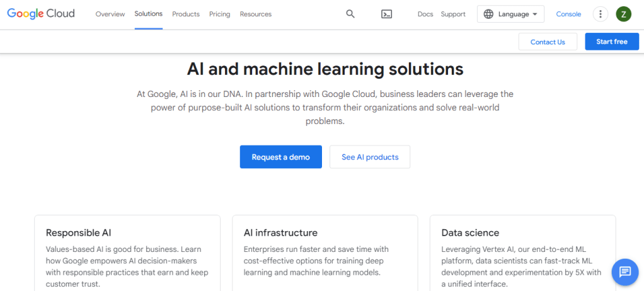Expand the Language dropdown arrow

tap(535, 14)
